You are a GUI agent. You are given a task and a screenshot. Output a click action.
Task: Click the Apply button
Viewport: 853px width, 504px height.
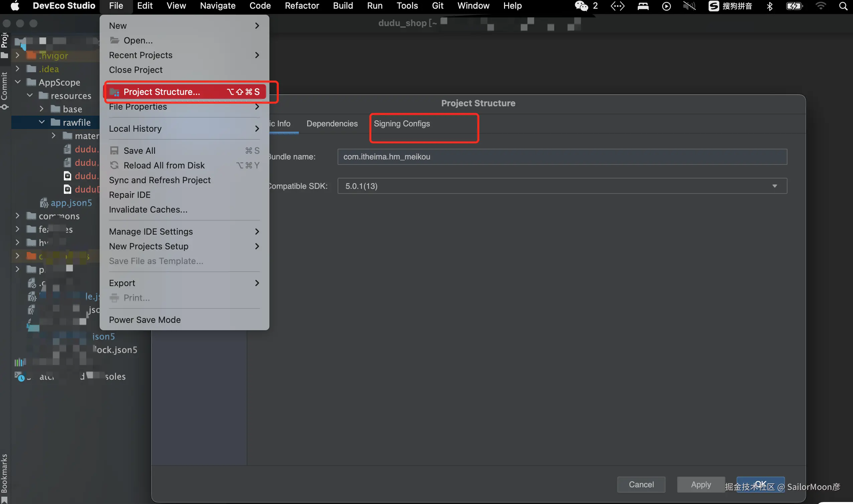[x=701, y=484]
